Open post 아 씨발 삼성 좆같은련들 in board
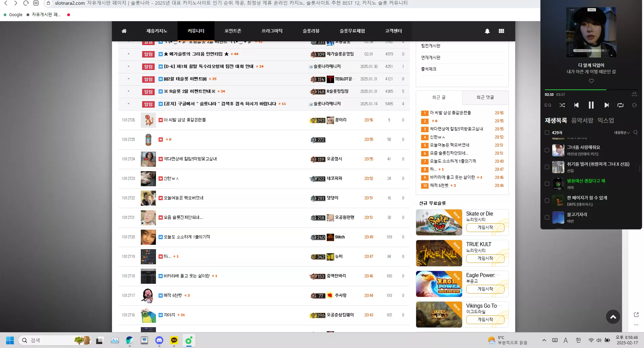 [185, 120]
